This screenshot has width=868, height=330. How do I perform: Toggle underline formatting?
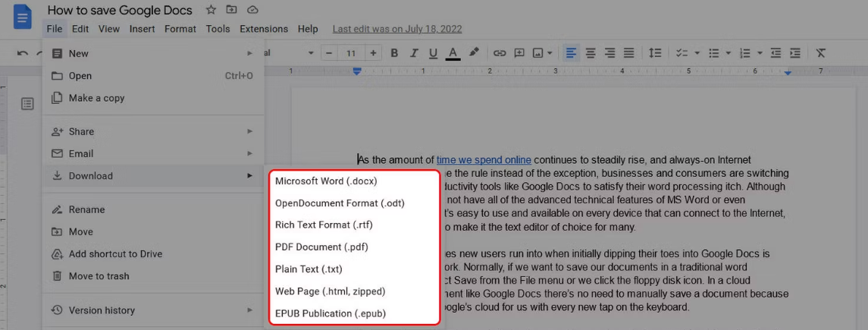click(x=434, y=53)
